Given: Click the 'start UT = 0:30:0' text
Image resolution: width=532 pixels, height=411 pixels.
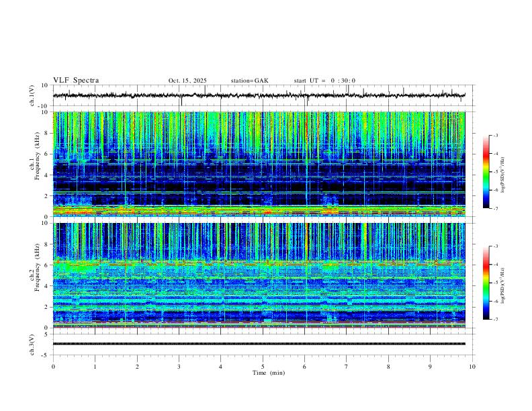Looking at the screenshot, I should (324, 81).
